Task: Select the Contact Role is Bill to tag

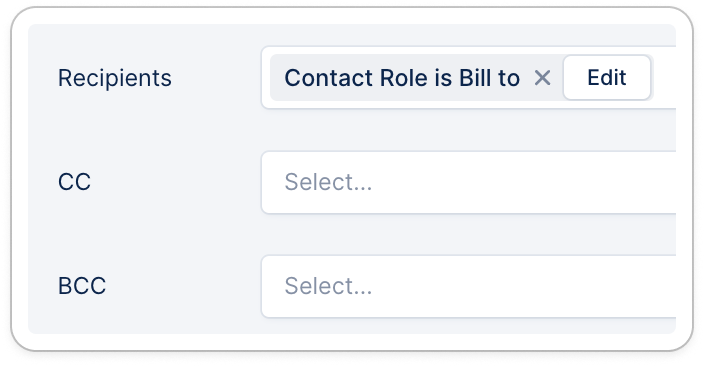Action: 402,78
